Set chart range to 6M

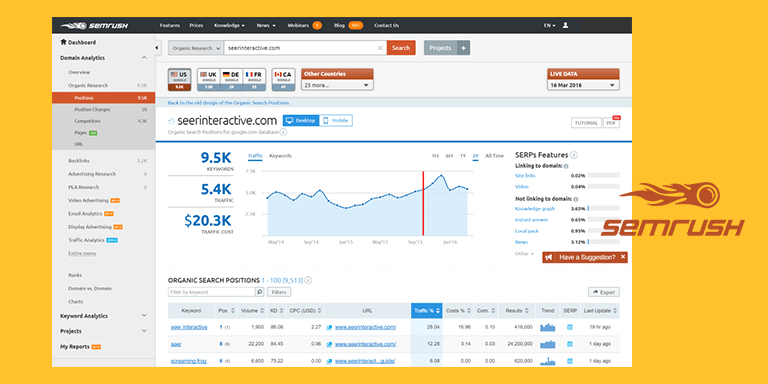449,156
